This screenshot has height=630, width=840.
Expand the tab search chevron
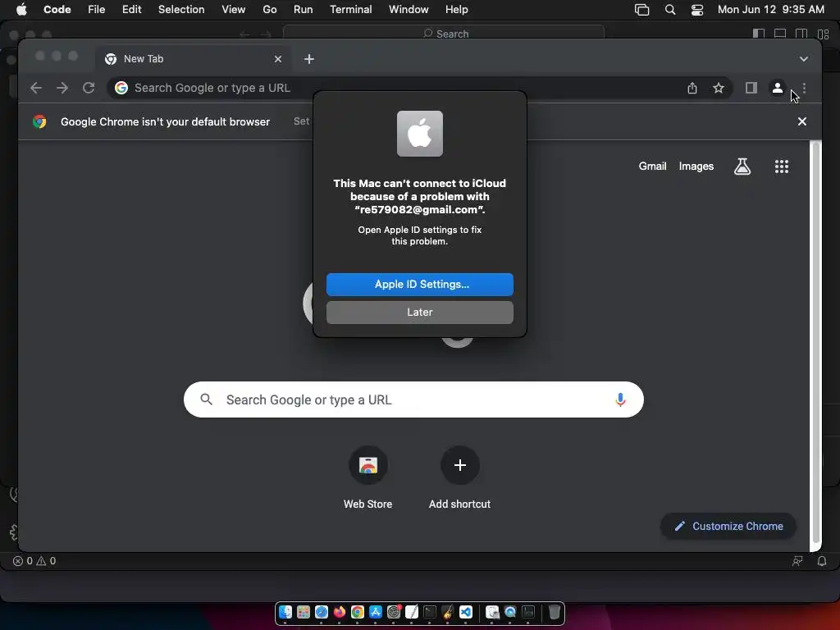pyautogui.click(x=804, y=59)
